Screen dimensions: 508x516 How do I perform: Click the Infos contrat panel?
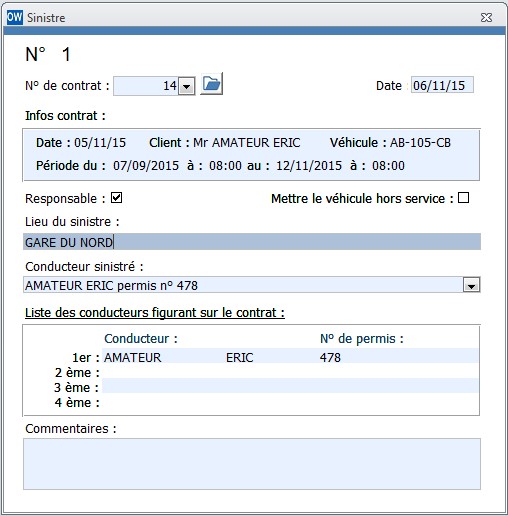click(x=251, y=155)
